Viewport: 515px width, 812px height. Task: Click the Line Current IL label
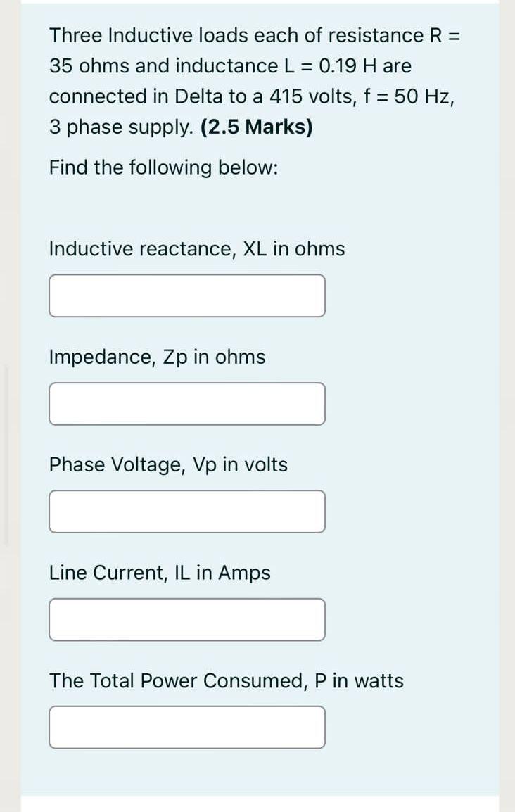(x=159, y=572)
